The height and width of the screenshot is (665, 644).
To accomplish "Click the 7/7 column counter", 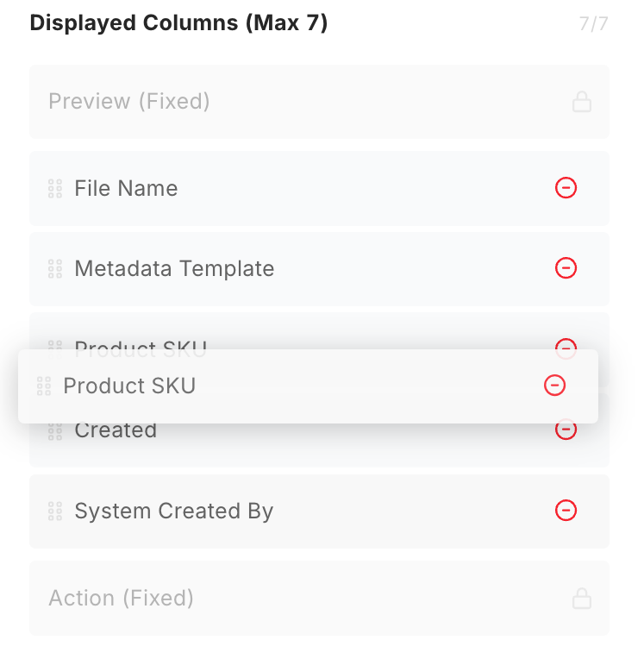I will tap(593, 23).
